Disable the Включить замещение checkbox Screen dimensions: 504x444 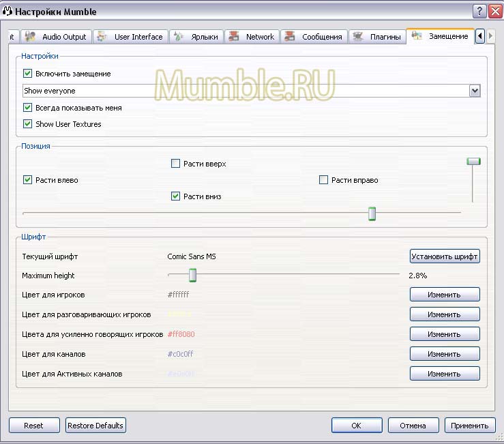[x=28, y=74]
